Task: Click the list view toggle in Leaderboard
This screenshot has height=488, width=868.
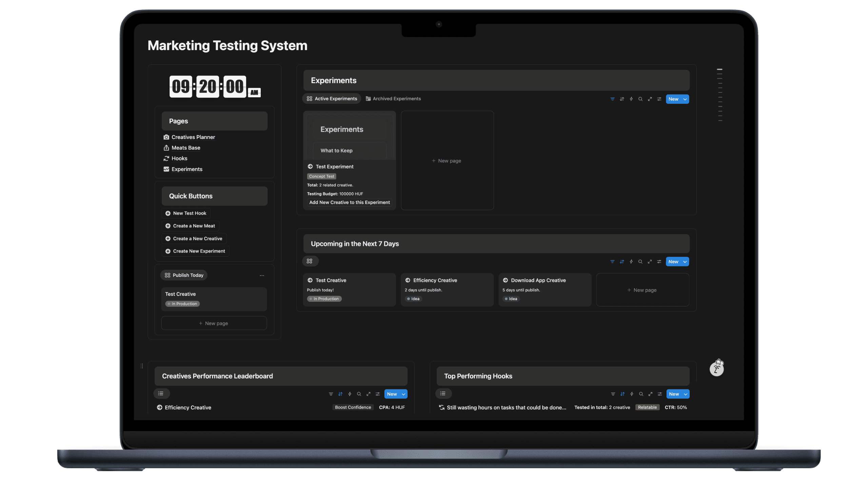Action: tap(161, 393)
